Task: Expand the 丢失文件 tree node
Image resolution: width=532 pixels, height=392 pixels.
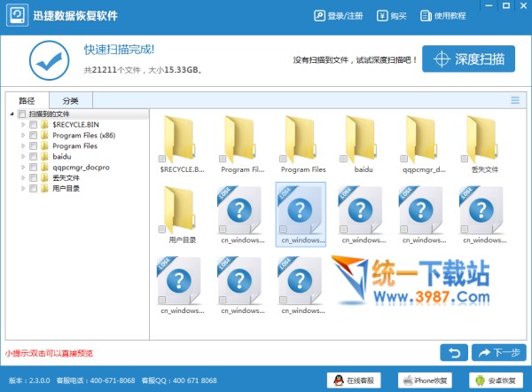Action: 23,178
